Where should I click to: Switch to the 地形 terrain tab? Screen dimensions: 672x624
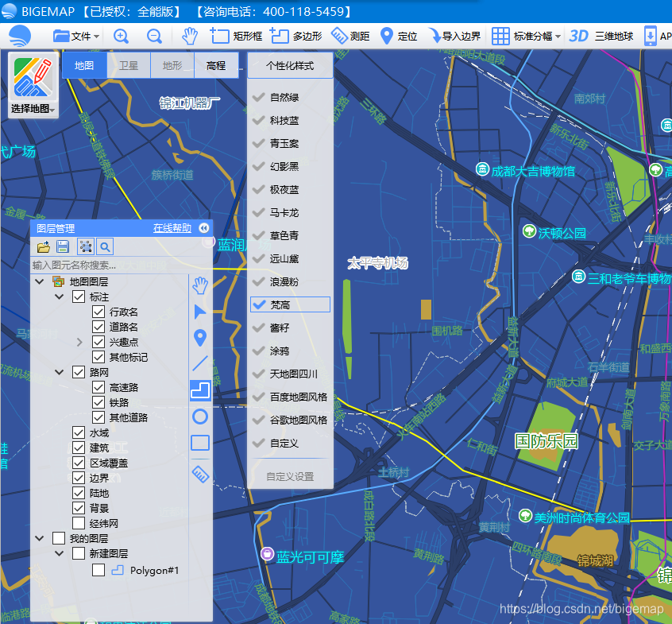click(172, 65)
